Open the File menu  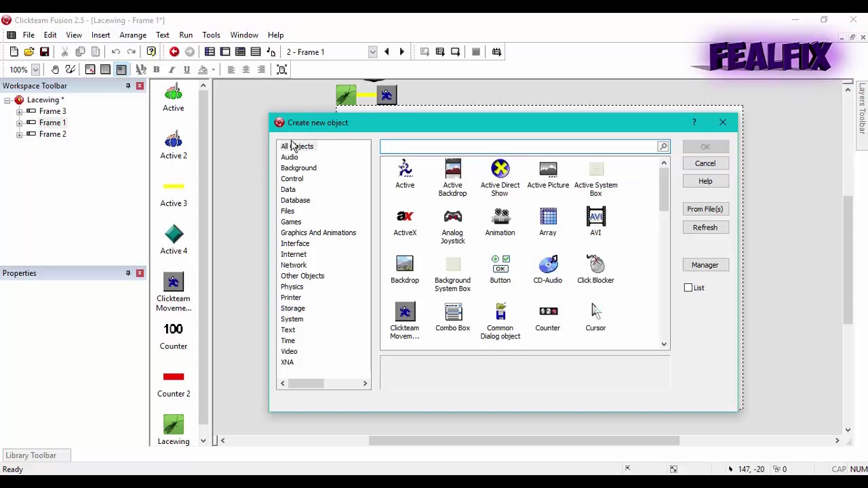28,35
